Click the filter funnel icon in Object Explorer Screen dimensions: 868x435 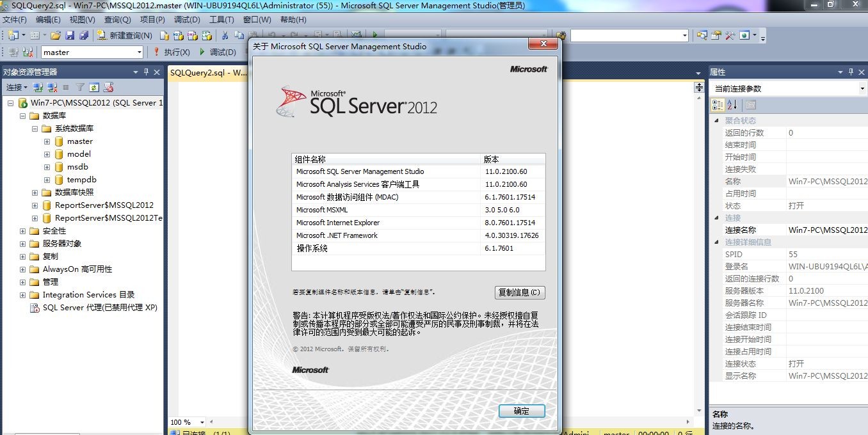[x=80, y=87]
